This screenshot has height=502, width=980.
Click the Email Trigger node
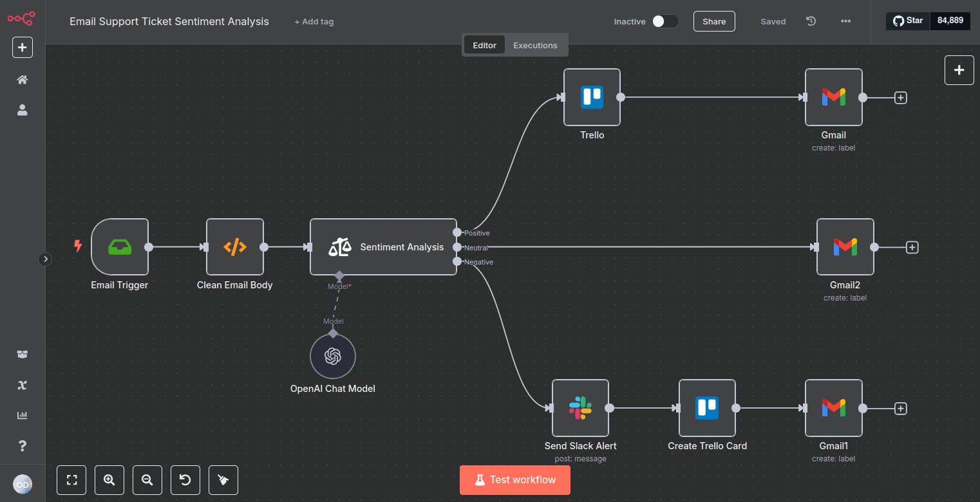point(120,246)
